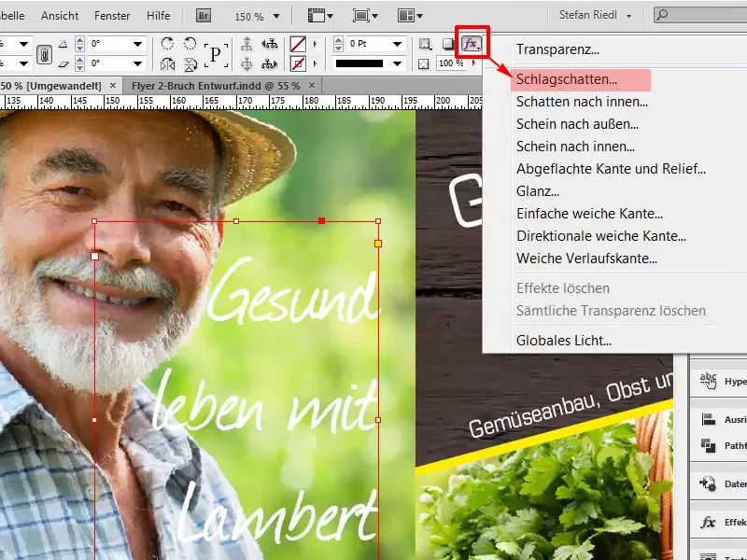Click the fill color swatch (none)
Image resolution: width=747 pixels, height=560 pixels.
[x=298, y=44]
